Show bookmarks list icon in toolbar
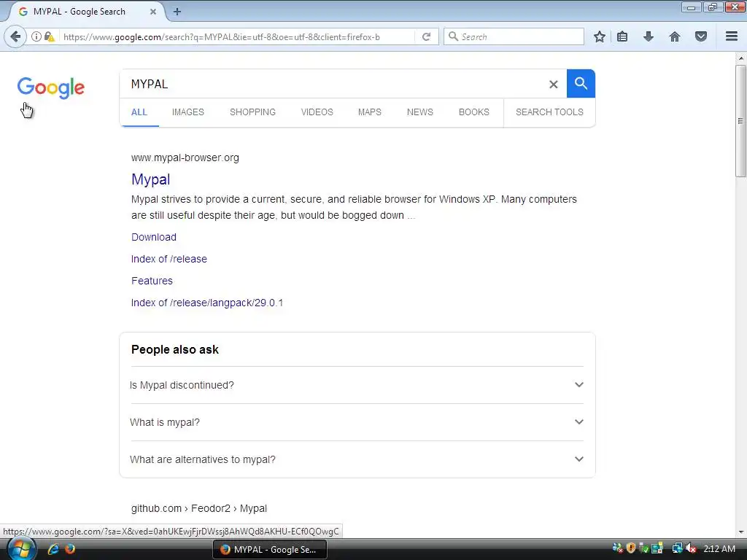Screen dimensions: 747x560 point(622,36)
